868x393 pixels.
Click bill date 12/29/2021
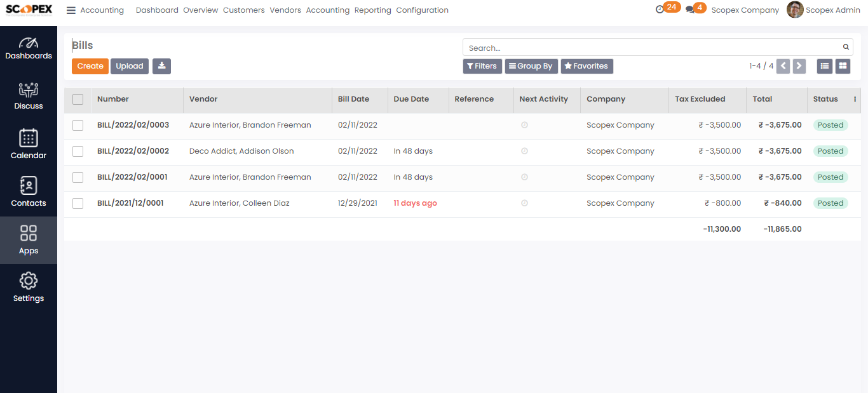coord(358,203)
